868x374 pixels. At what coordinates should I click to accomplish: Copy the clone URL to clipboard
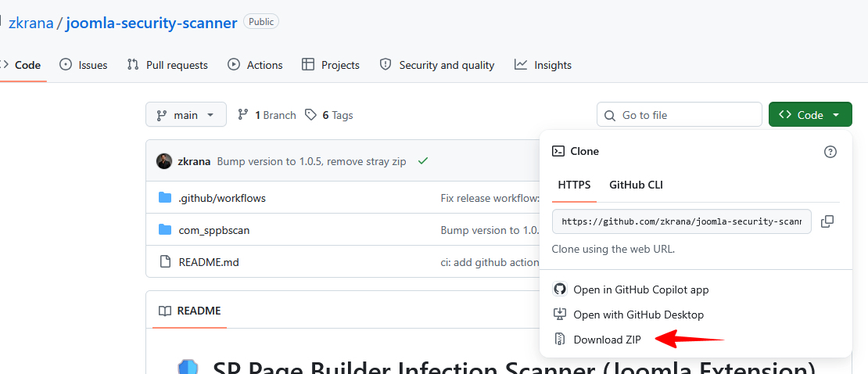tap(827, 221)
